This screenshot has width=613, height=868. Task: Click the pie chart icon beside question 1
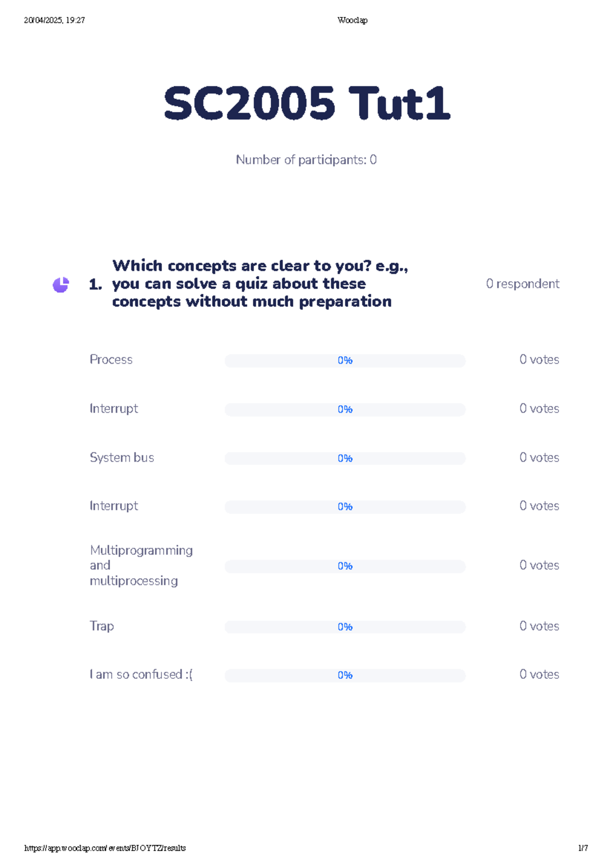61,285
